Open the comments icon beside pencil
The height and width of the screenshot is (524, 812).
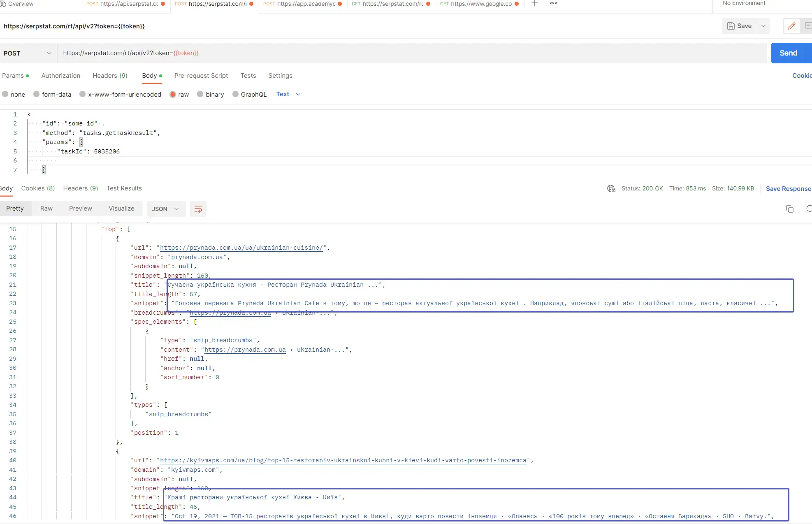click(x=808, y=26)
